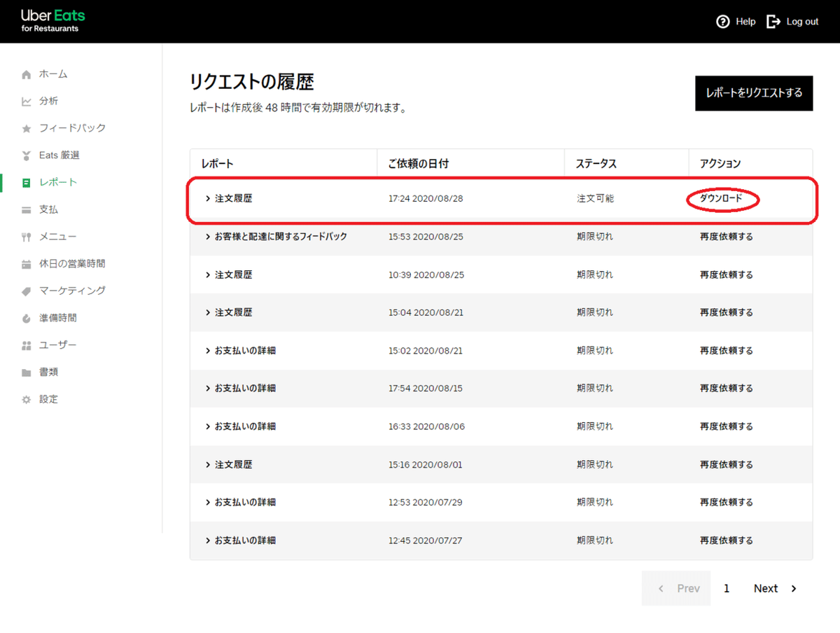Viewport: 840px width, 633px height.
Task: Click the 準備時間 timer icon
Action: tap(27, 319)
